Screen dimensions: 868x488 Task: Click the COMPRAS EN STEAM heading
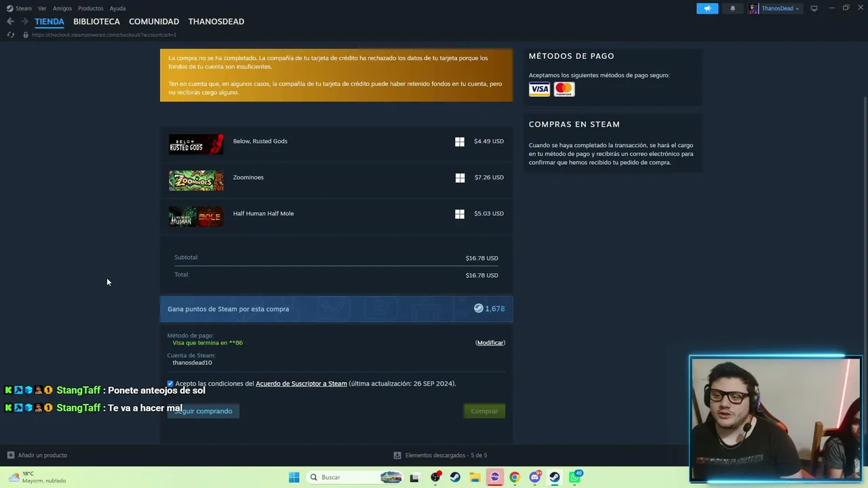click(574, 125)
